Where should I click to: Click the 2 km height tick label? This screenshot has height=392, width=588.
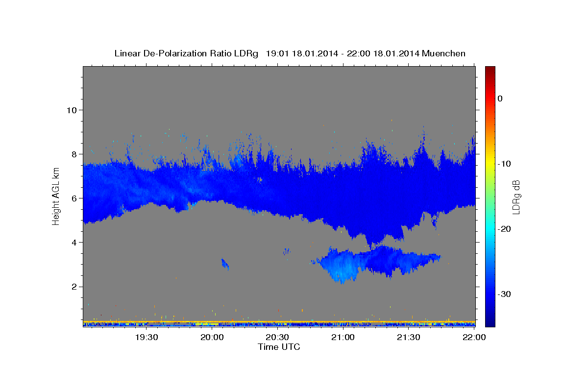click(x=74, y=286)
